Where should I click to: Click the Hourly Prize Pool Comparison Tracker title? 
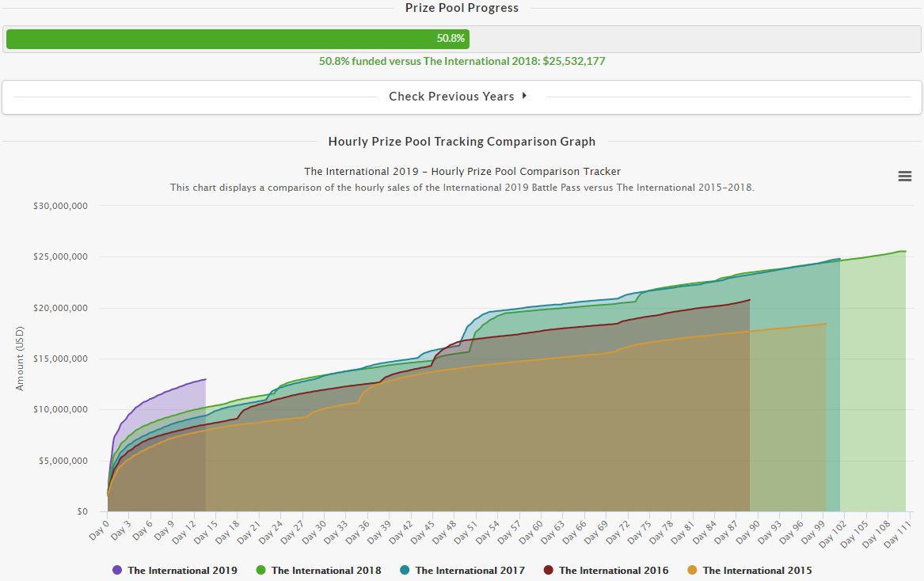point(462,171)
